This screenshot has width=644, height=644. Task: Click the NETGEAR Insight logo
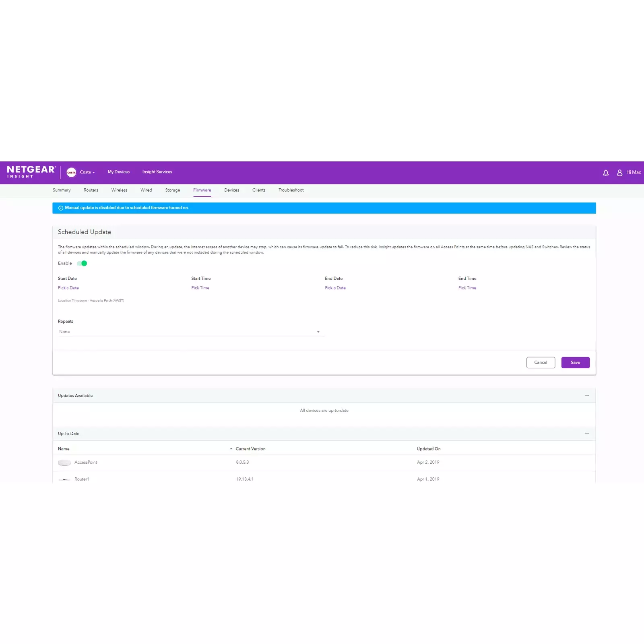click(31, 172)
